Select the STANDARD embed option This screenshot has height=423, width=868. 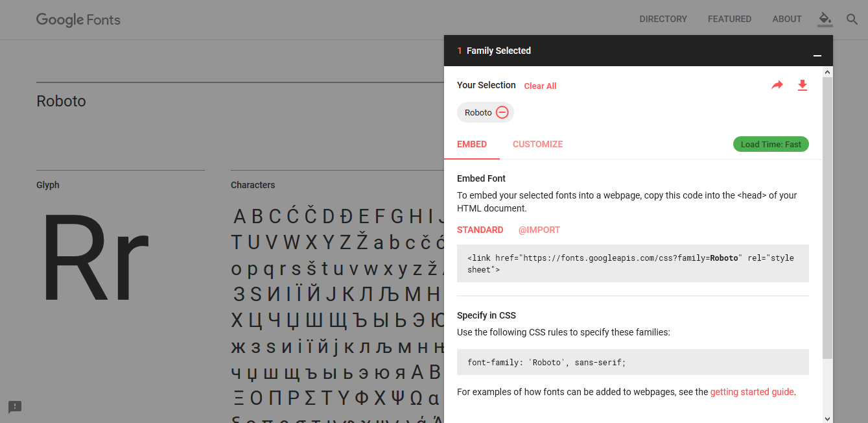pyautogui.click(x=480, y=230)
